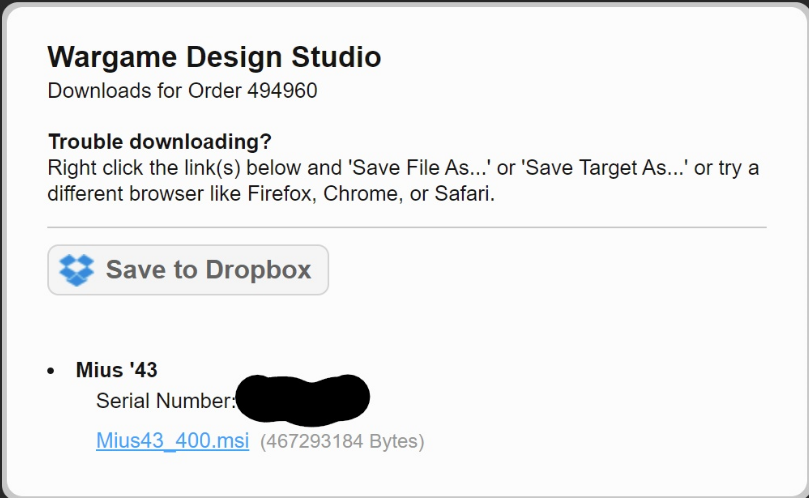Click the 467293184 Bytes file size text

click(342, 442)
